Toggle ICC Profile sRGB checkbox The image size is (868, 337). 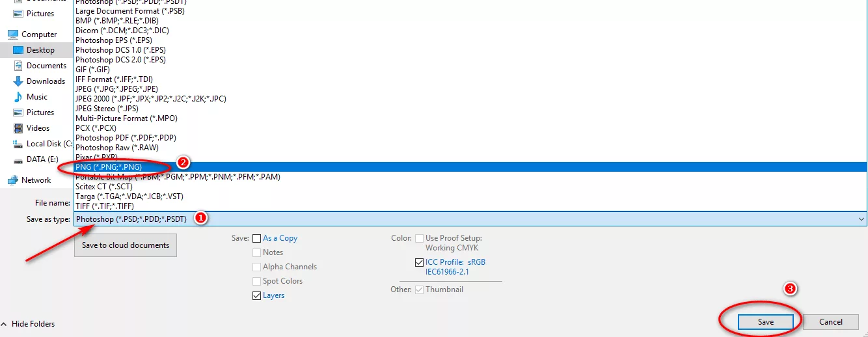(420, 262)
